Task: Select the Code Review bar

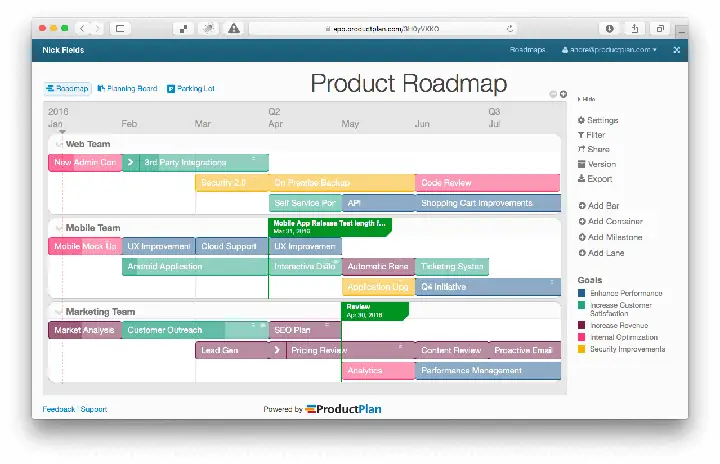Action: [488, 183]
